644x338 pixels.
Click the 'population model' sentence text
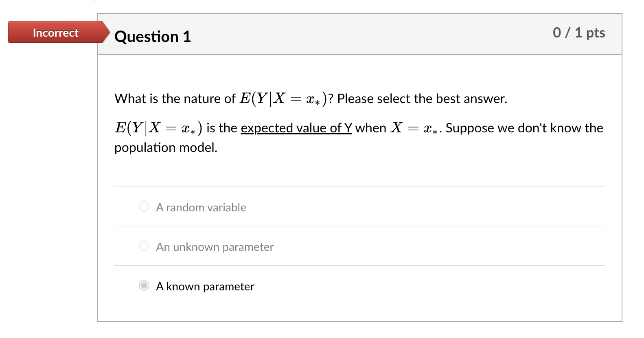[166, 147]
